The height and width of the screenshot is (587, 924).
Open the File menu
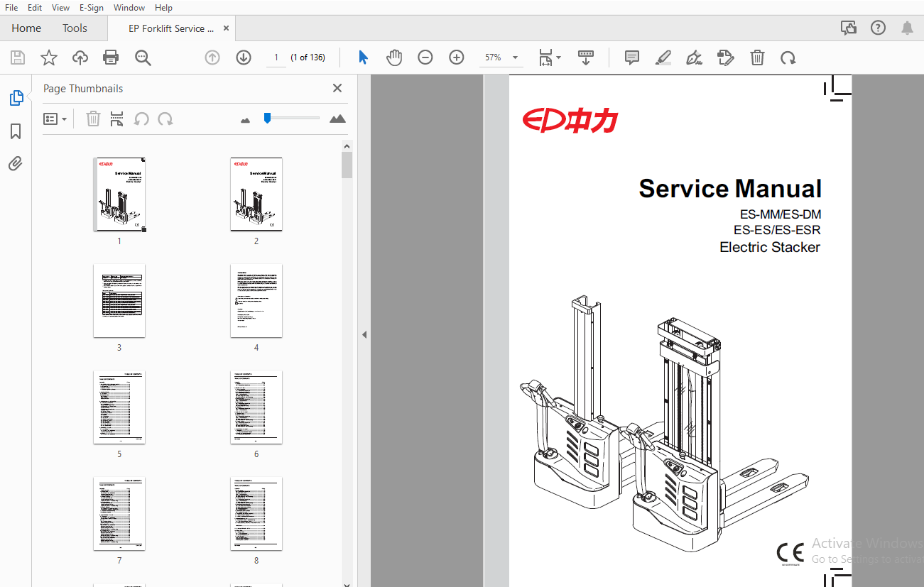pos(11,8)
